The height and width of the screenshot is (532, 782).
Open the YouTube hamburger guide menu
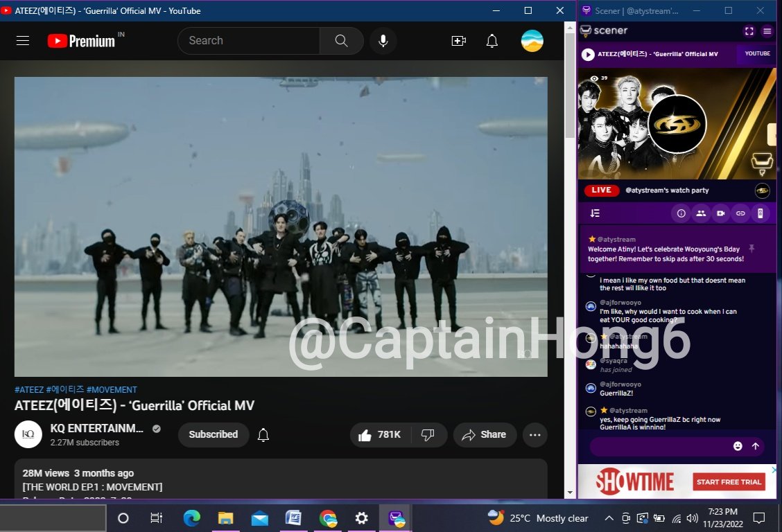tap(23, 41)
